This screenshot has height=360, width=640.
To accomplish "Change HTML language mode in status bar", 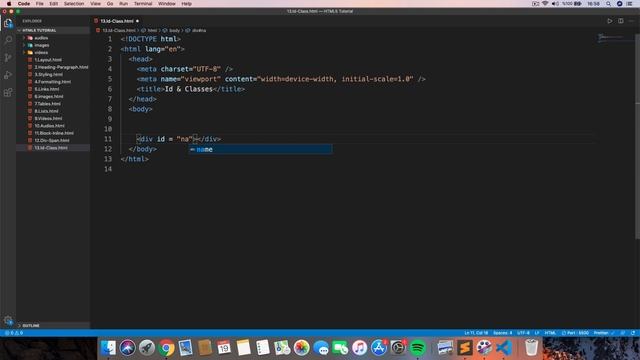I will point(550,333).
